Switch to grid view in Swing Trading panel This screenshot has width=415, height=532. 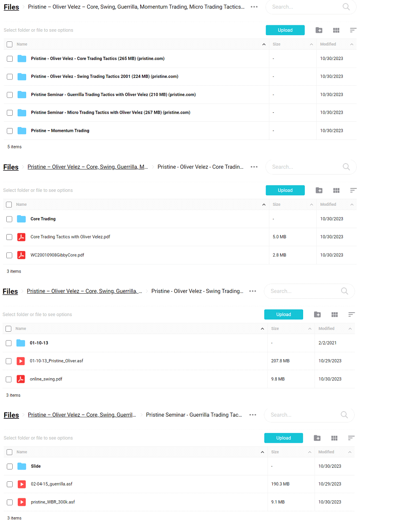[334, 314]
